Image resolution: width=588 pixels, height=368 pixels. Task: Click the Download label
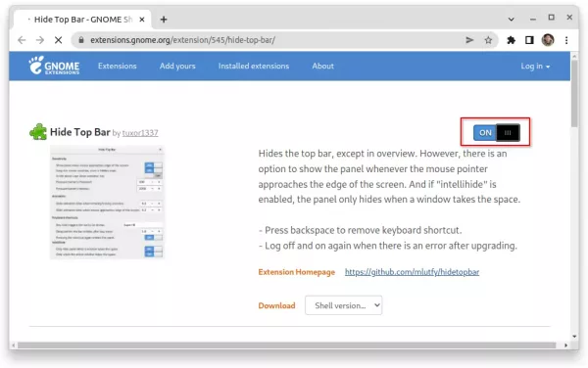pyautogui.click(x=276, y=305)
